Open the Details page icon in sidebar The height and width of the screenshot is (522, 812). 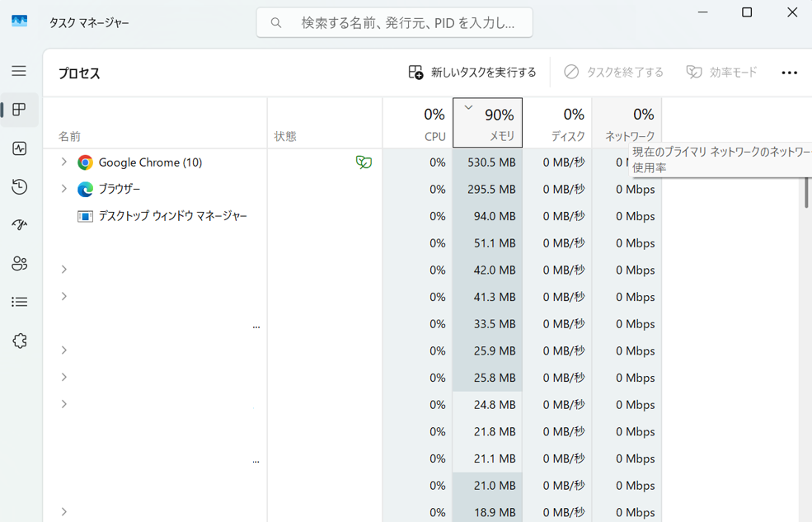(x=19, y=302)
